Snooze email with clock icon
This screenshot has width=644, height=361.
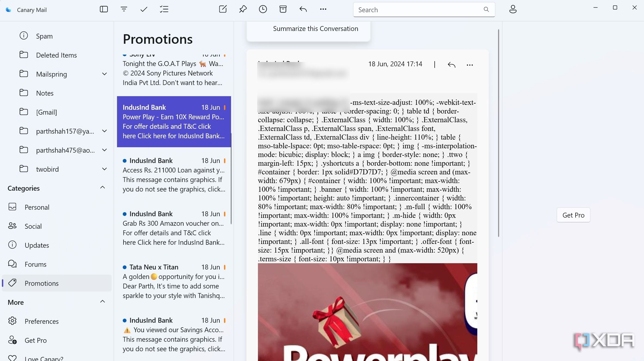(263, 9)
